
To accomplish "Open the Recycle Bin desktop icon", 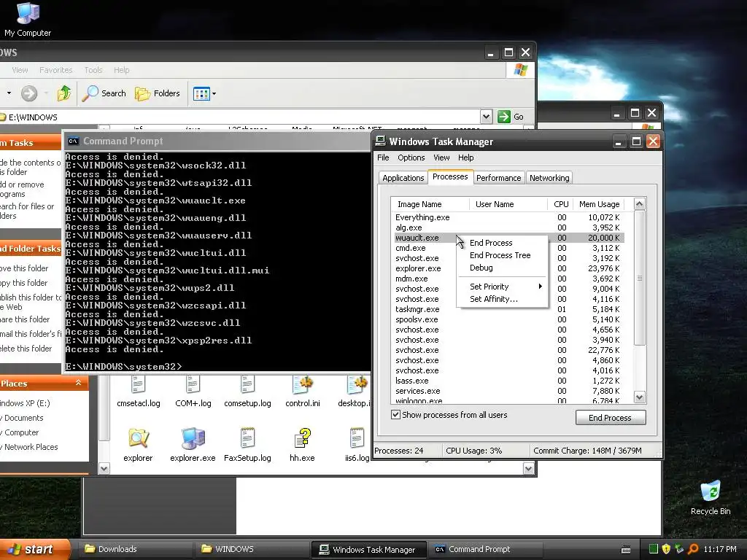I will pyautogui.click(x=711, y=497).
